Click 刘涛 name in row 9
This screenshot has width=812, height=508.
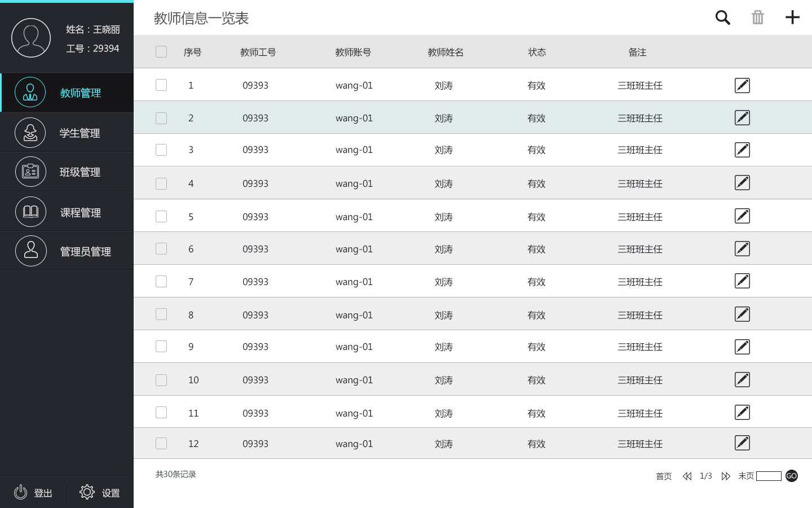pos(444,347)
